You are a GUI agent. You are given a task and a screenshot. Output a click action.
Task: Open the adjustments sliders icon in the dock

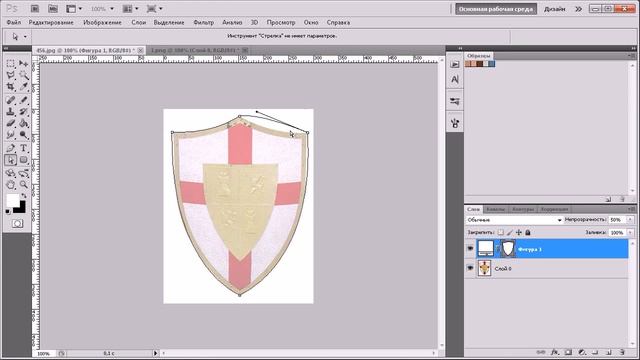[455, 101]
